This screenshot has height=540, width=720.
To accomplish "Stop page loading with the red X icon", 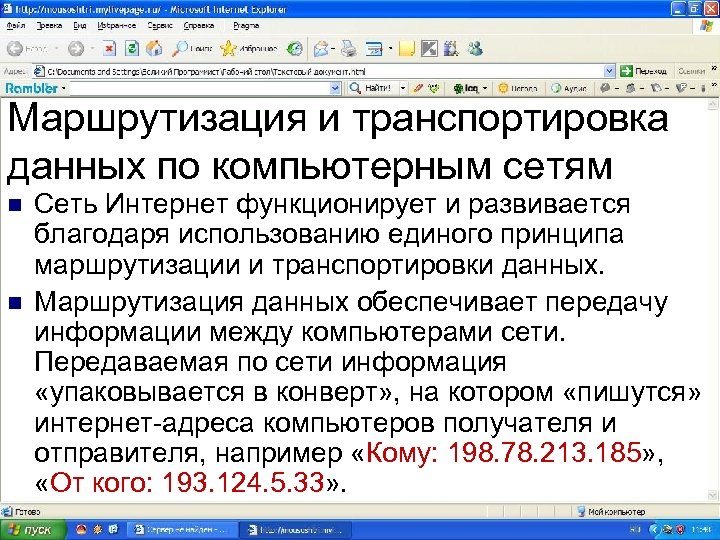I will (x=109, y=48).
